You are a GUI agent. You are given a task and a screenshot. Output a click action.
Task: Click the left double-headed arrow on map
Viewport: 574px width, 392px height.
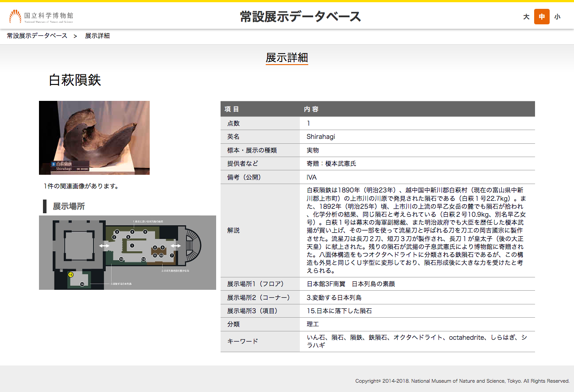click(x=105, y=246)
